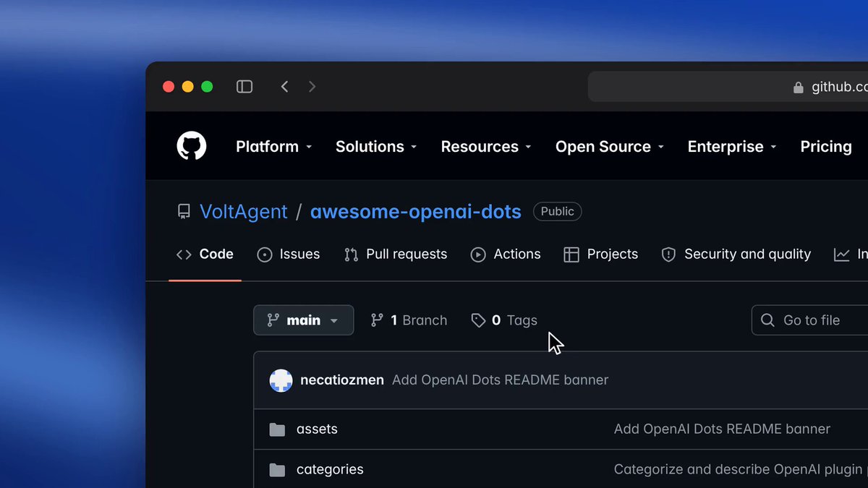The width and height of the screenshot is (868, 488).
Task: Open the awesome-openai-dots repository link
Action: (416, 212)
